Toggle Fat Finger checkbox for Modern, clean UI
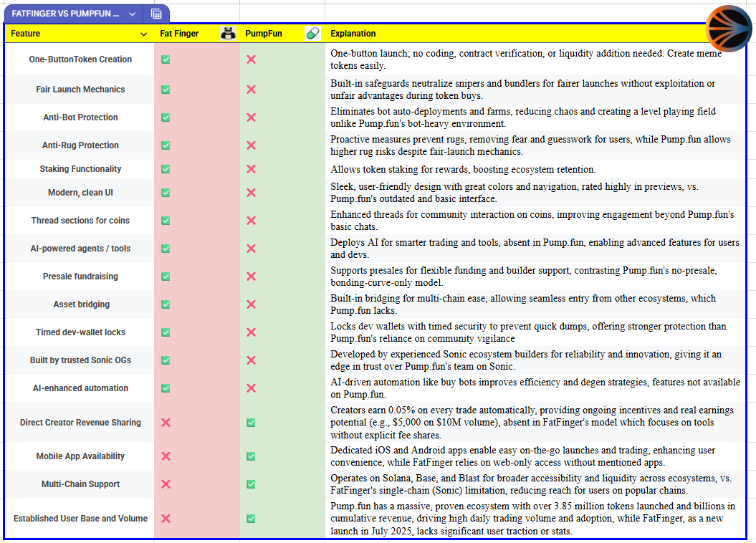 [x=166, y=193]
